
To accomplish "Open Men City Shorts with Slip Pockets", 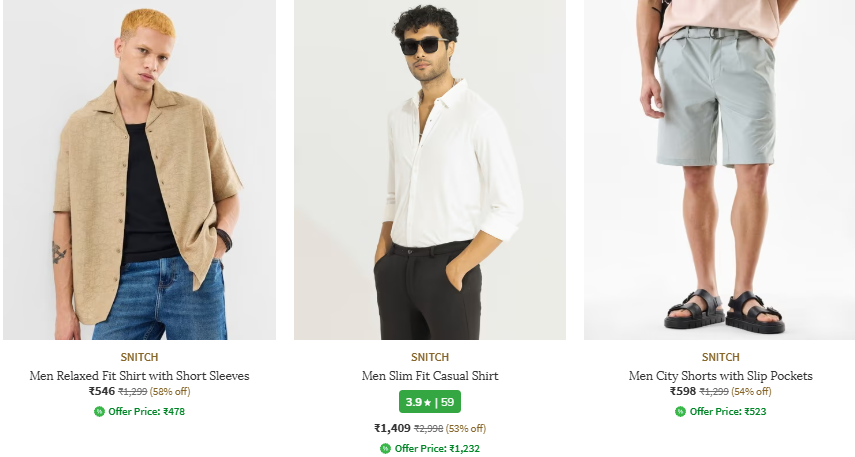I will (720, 376).
